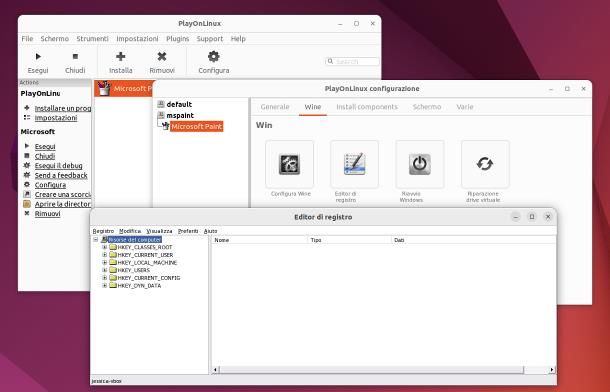Expand the HKEY_CLASSES_ROOT key

pyautogui.click(x=104, y=247)
